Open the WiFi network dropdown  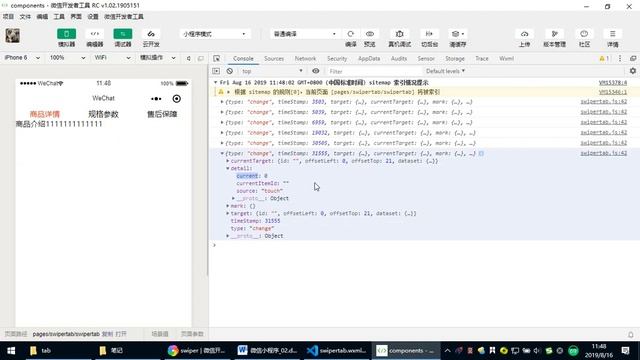pyautogui.click(x=112, y=58)
